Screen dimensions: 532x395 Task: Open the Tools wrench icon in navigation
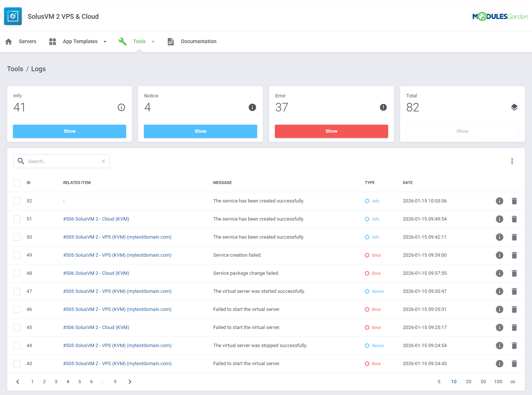(122, 41)
